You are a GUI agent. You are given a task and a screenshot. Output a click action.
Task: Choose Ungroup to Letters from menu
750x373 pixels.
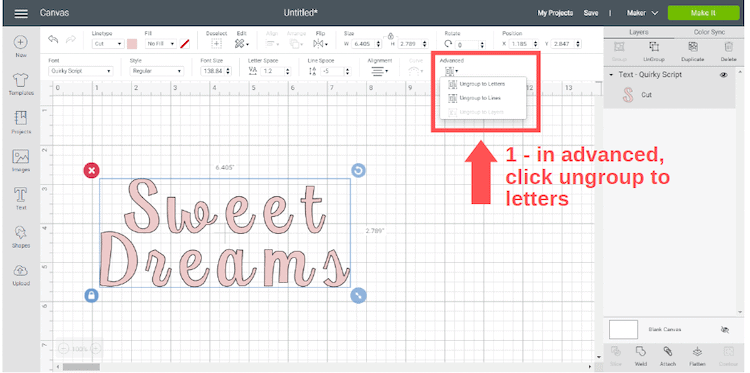482,84
